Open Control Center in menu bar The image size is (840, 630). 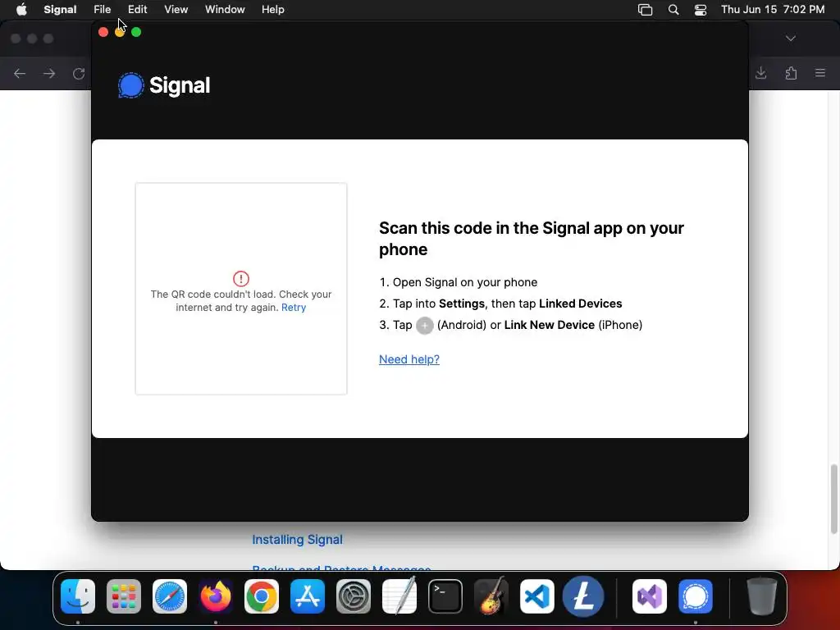coord(701,10)
